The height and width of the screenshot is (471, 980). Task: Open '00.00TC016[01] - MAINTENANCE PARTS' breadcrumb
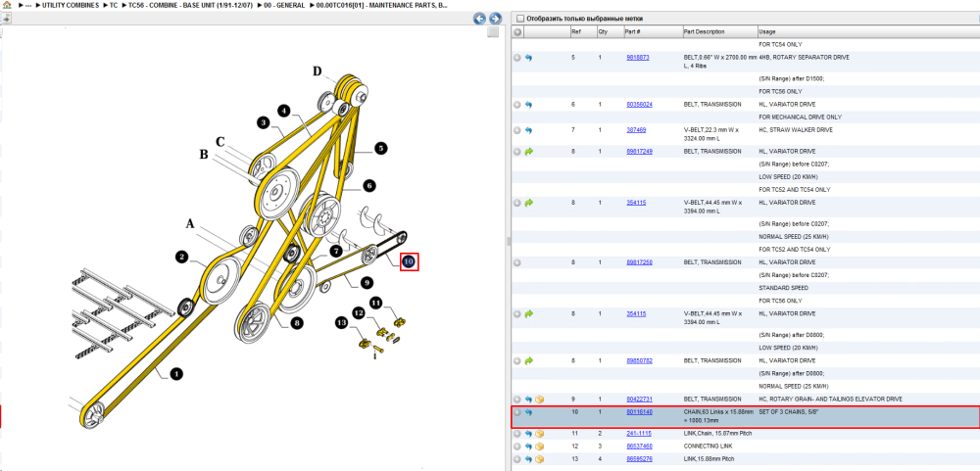(381, 5)
